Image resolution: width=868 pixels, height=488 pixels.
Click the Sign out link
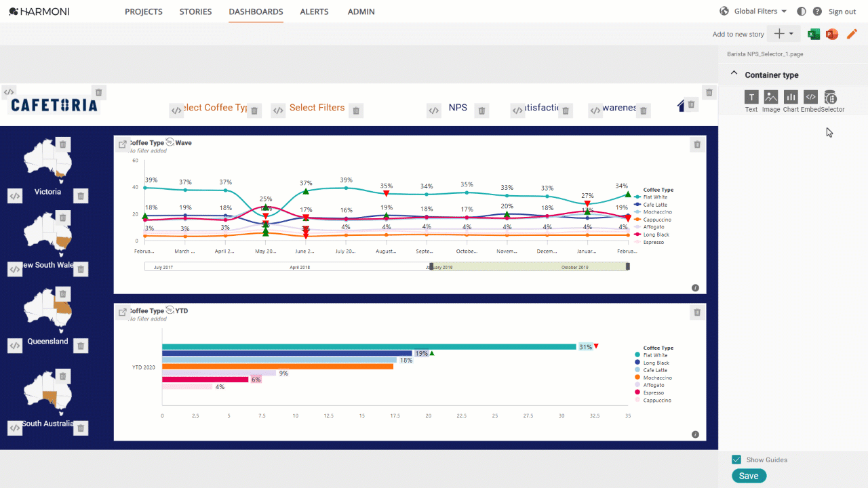pos(842,12)
